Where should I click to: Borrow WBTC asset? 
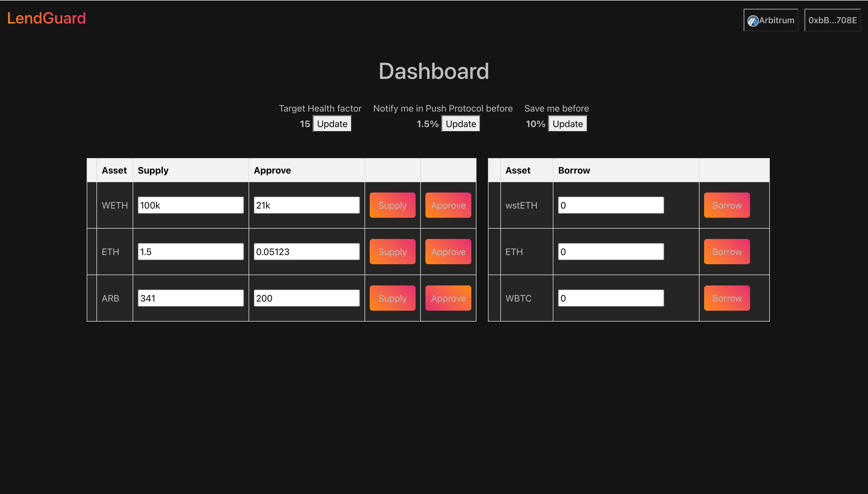point(726,298)
